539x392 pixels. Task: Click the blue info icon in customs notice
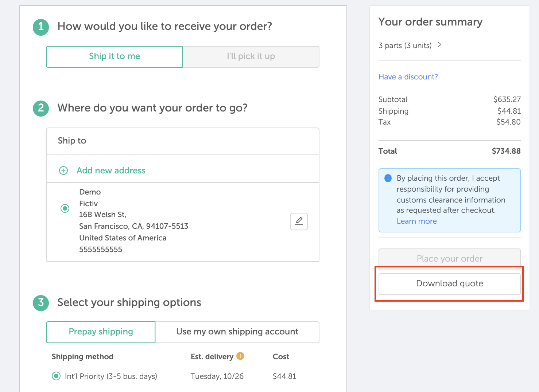(x=388, y=178)
